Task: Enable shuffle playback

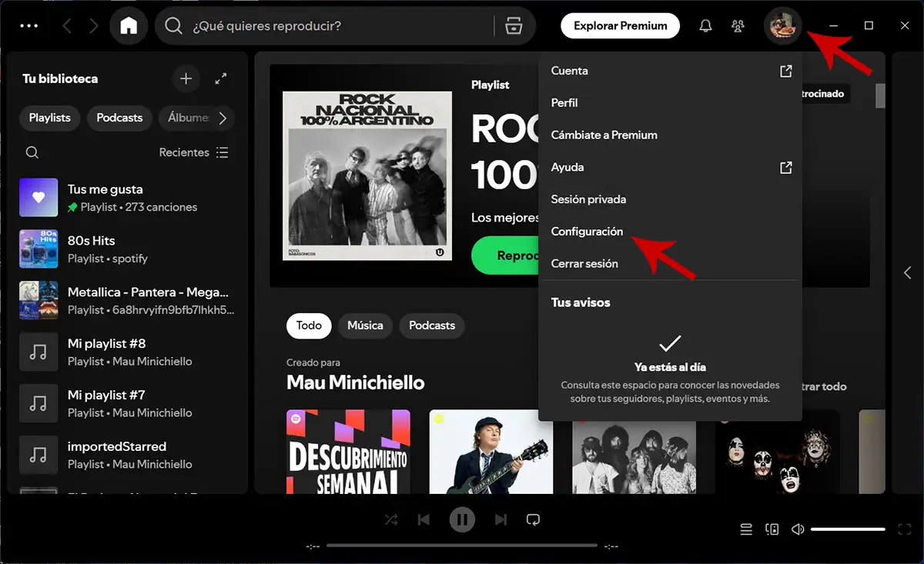Action: click(x=391, y=519)
